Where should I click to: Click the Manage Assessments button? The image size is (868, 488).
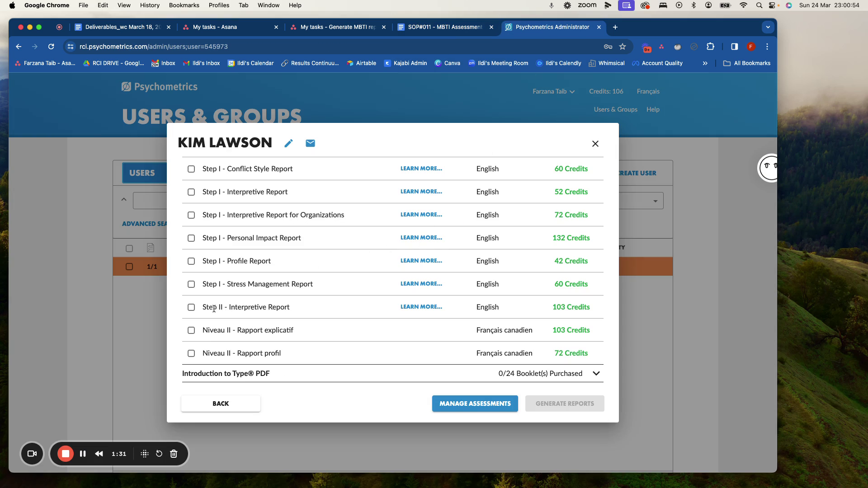tap(475, 404)
